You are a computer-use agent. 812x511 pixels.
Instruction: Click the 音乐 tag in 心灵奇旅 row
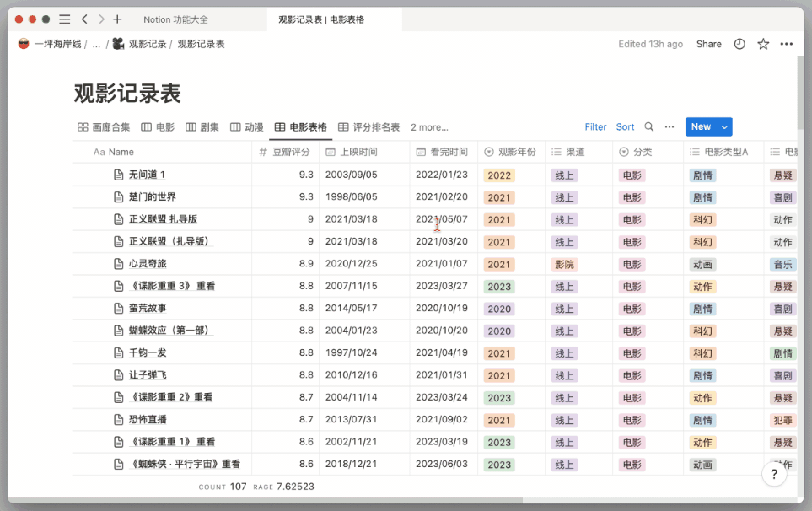click(783, 265)
